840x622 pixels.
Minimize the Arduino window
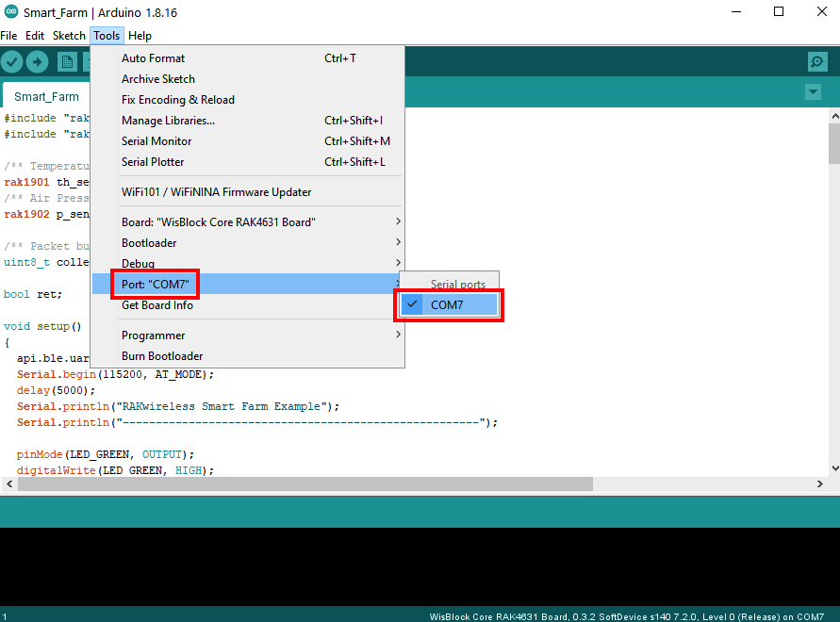[736, 12]
